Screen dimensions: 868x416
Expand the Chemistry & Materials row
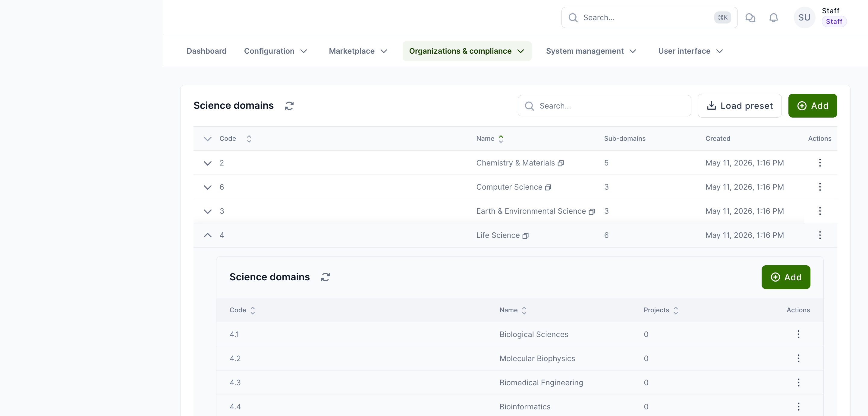click(x=208, y=163)
